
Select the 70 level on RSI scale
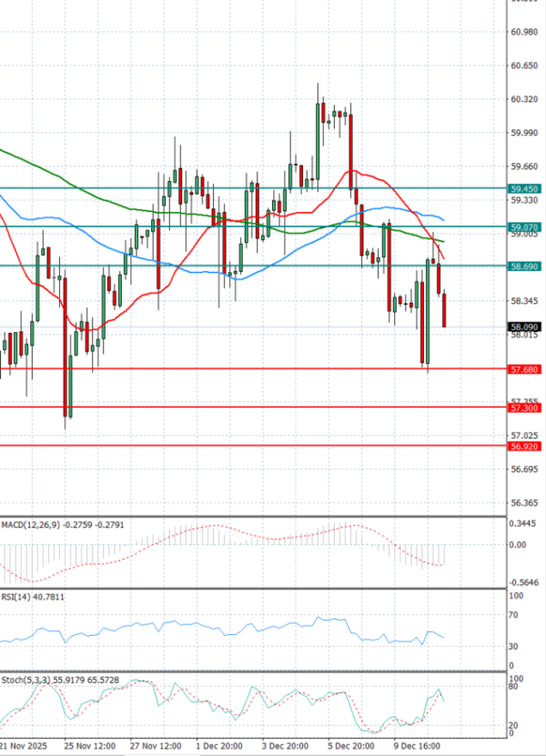pyautogui.click(x=514, y=615)
